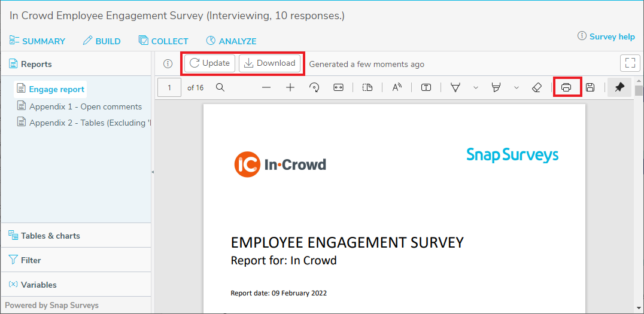Click the EMPLOYEE ENGAGEMENT SURVEY heading
Screen dimensions: 644x314
(x=348, y=243)
